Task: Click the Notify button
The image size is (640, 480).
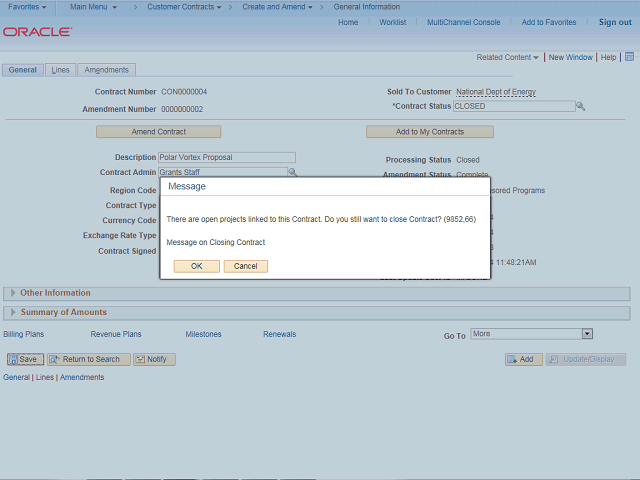Action: [154, 359]
